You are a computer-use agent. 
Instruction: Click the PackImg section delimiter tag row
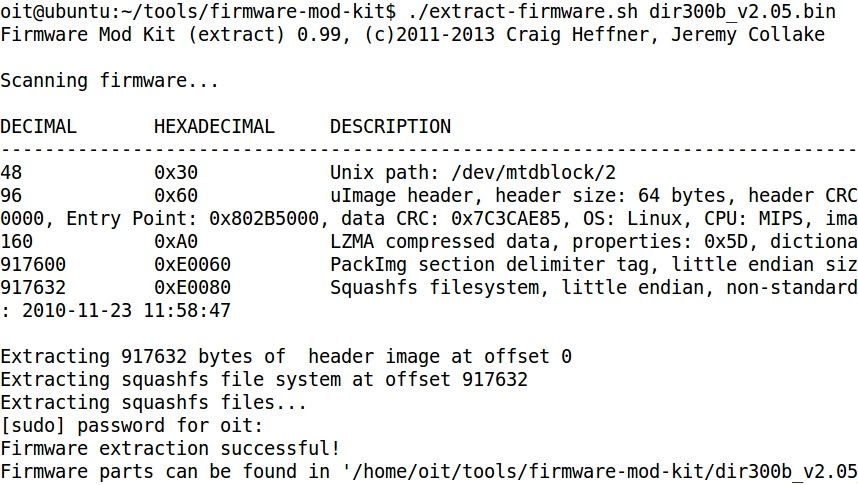tap(429, 264)
